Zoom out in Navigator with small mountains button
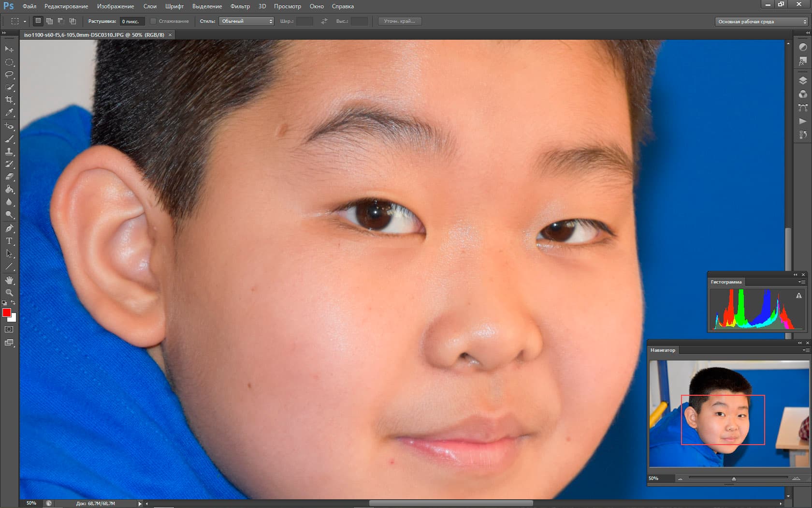812x508 pixels. pos(680,478)
